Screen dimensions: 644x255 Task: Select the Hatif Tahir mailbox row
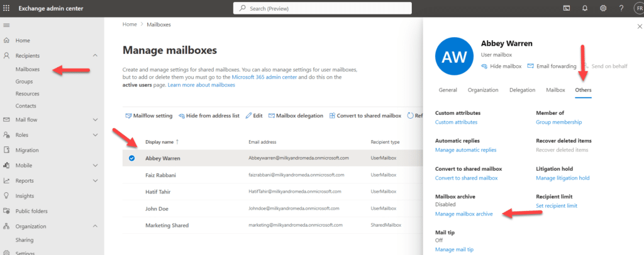272,192
